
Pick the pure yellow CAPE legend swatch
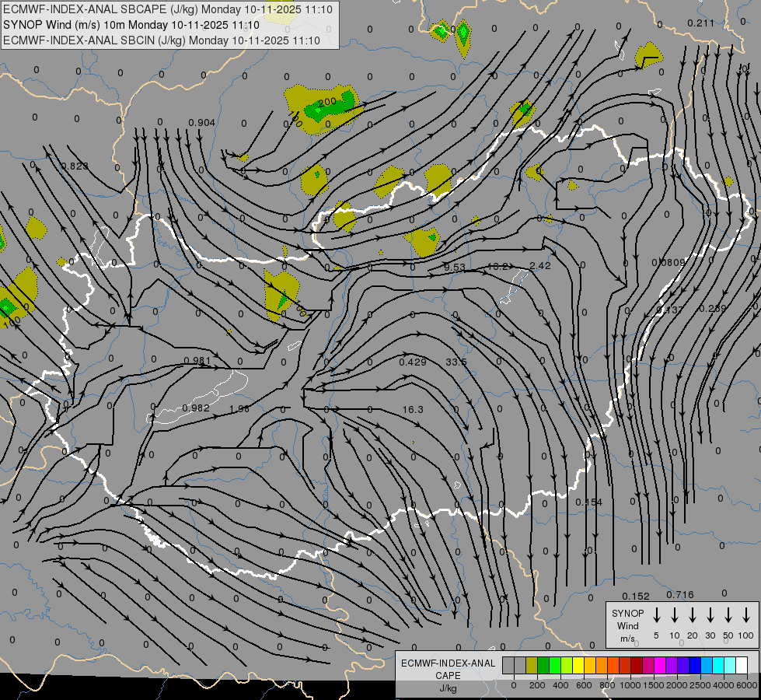click(x=578, y=665)
